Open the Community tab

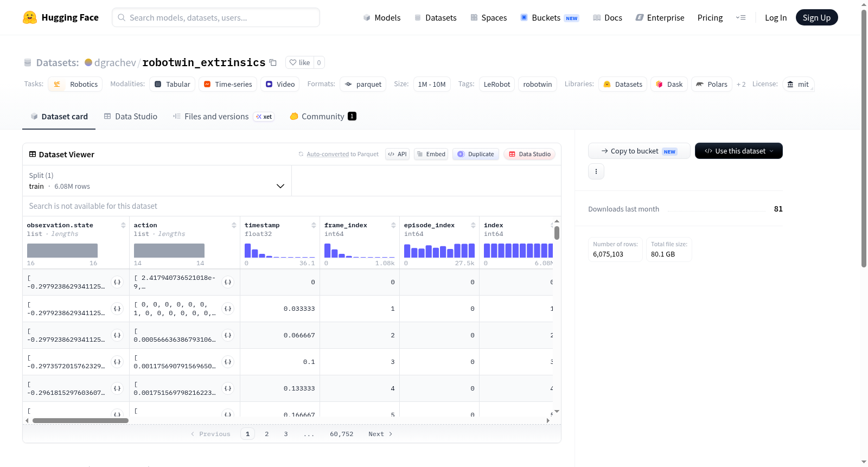coord(323,117)
